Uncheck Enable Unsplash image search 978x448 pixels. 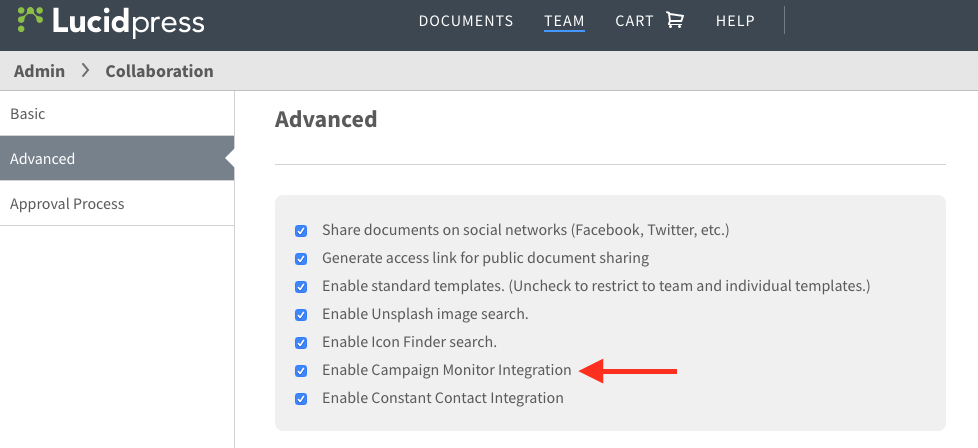[x=301, y=315]
